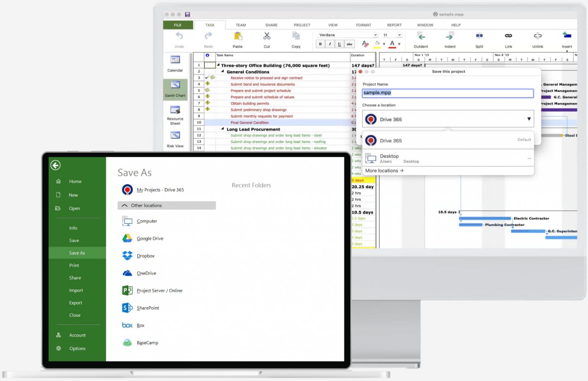Click the back arrow in Save As
Screen dimensions: 588x381
56,165
